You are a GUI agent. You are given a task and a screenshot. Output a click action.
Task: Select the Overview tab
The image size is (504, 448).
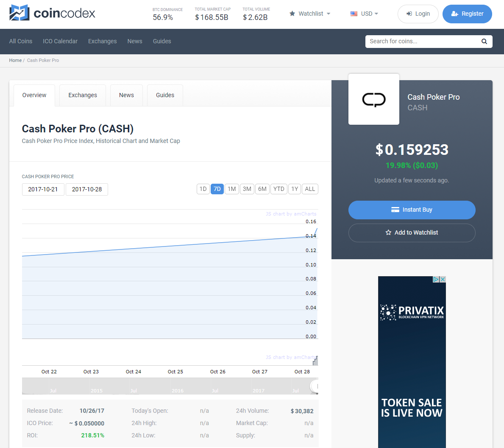click(34, 95)
